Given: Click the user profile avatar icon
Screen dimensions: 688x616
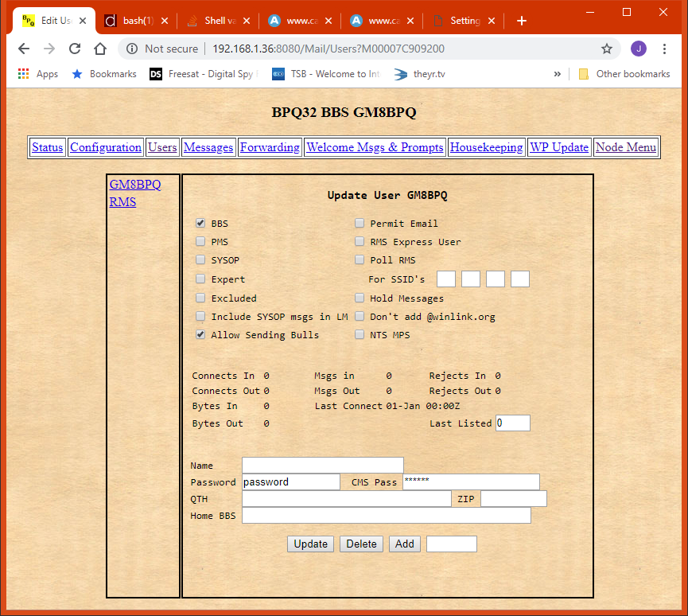Looking at the screenshot, I should pos(639,49).
